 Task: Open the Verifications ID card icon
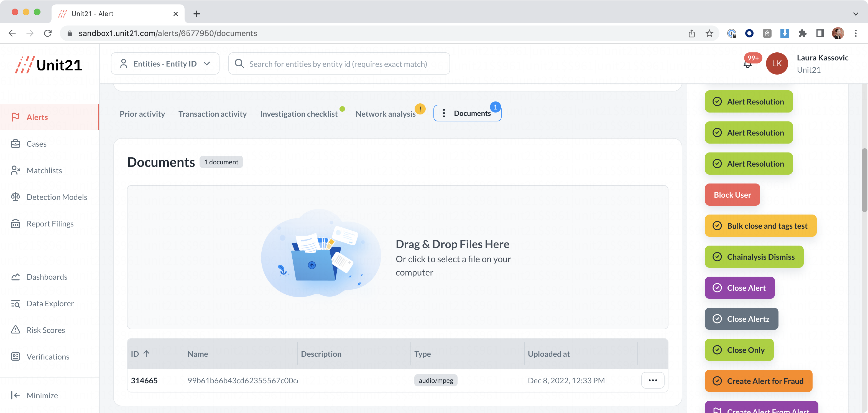click(16, 356)
